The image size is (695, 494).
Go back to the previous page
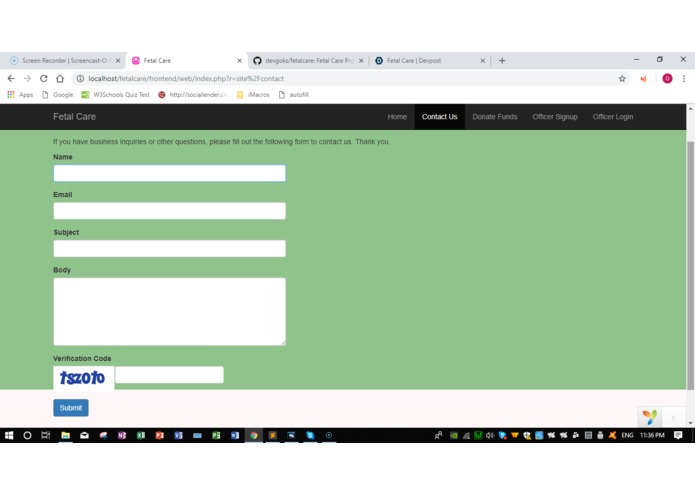click(11, 78)
